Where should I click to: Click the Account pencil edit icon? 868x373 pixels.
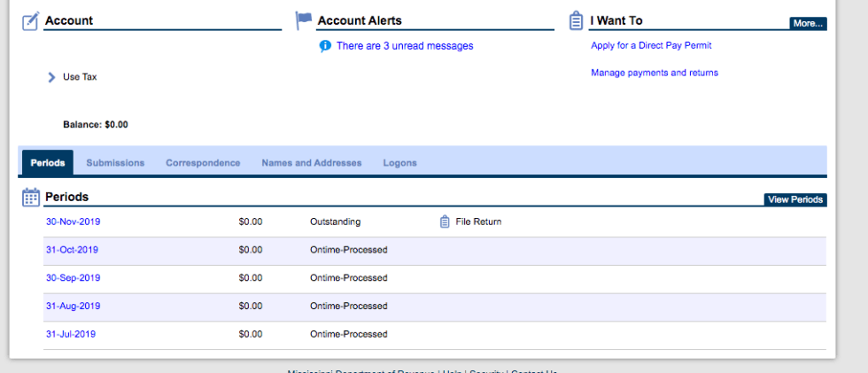(x=30, y=20)
